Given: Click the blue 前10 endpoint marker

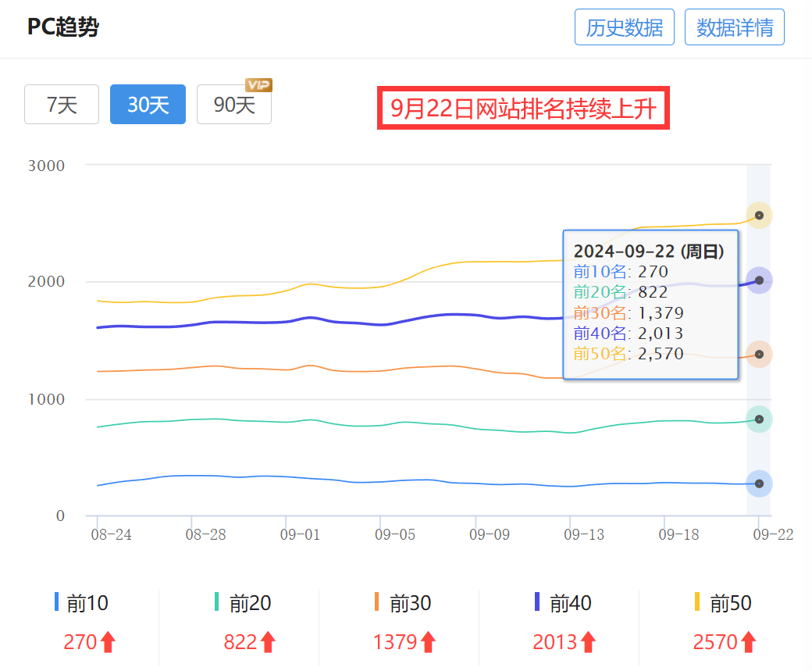Looking at the screenshot, I should coord(759,484).
